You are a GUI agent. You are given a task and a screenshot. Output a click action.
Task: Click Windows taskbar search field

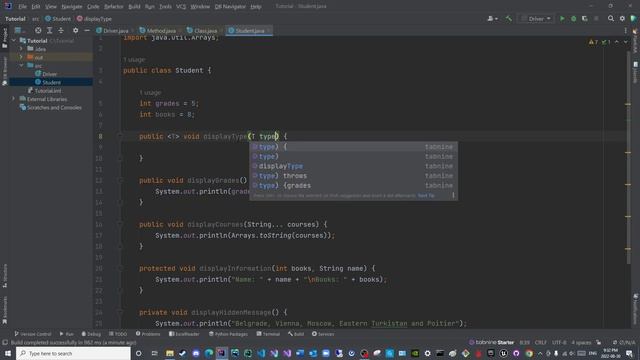point(73,353)
